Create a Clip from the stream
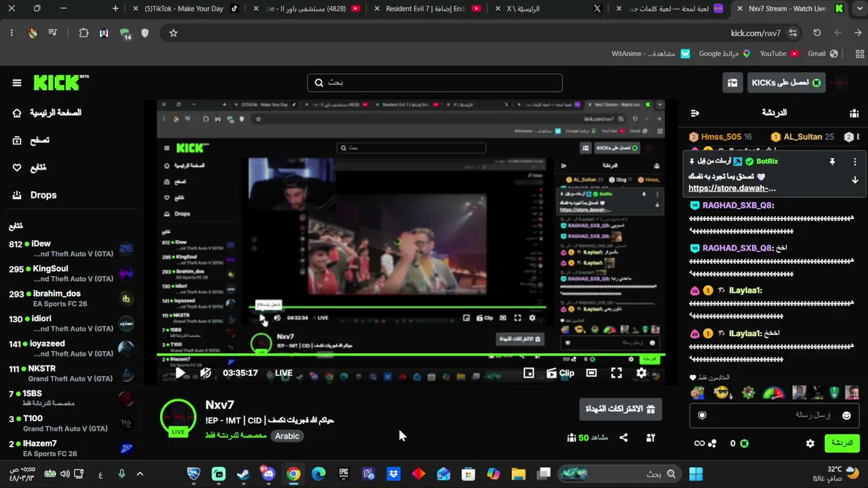 (x=560, y=373)
